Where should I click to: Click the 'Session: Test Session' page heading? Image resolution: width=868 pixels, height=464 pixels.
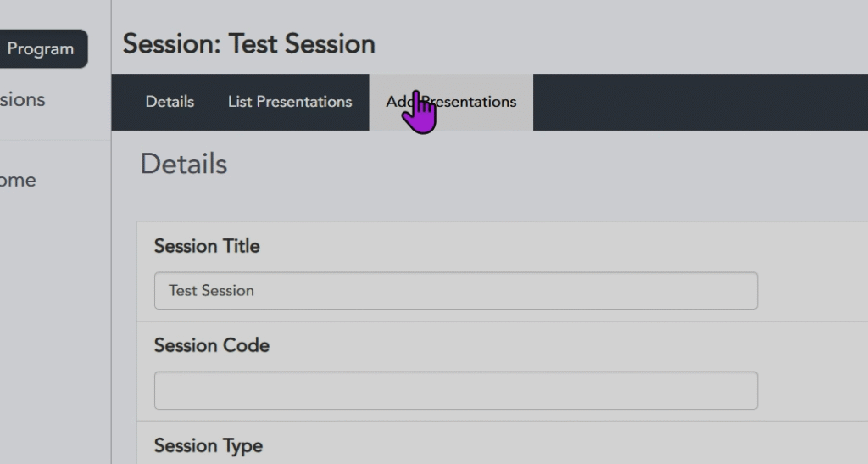tap(249, 44)
